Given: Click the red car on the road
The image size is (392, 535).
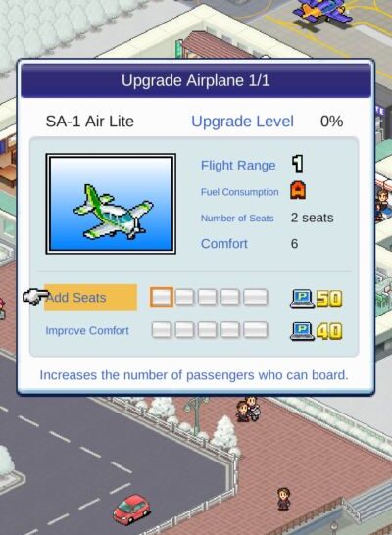Looking at the screenshot, I should pos(131,509).
